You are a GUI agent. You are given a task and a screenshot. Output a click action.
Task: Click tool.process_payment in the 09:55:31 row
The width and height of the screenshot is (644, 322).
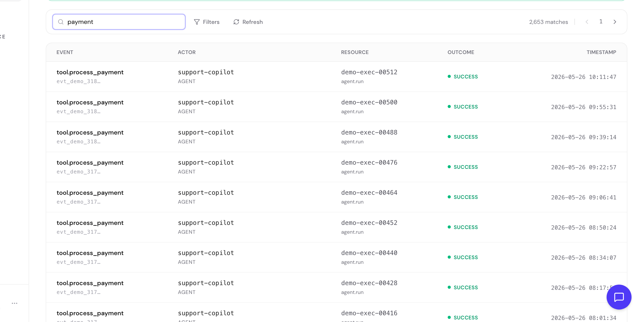tap(90, 102)
